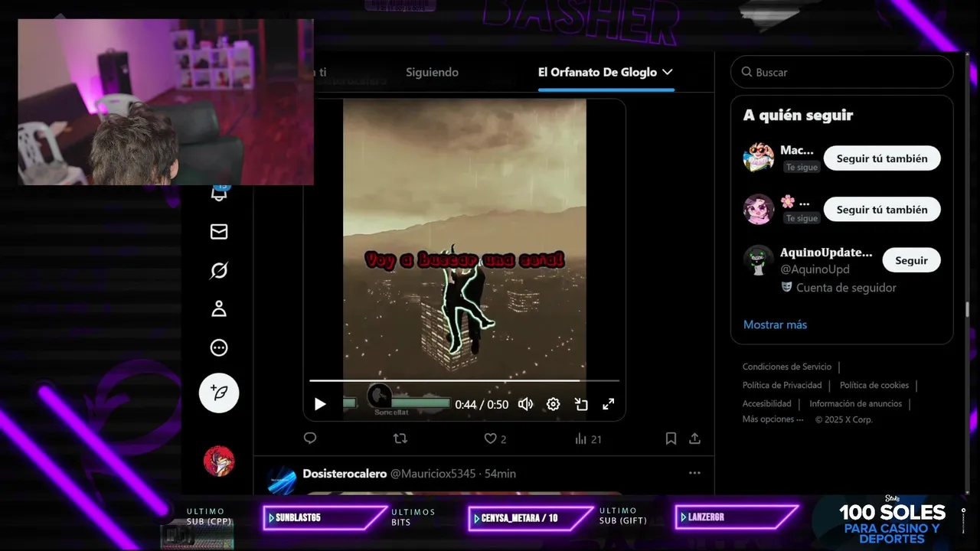This screenshot has height=551, width=980.
Task: Toggle picture-in-picture mode on video
Action: (x=581, y=404)
